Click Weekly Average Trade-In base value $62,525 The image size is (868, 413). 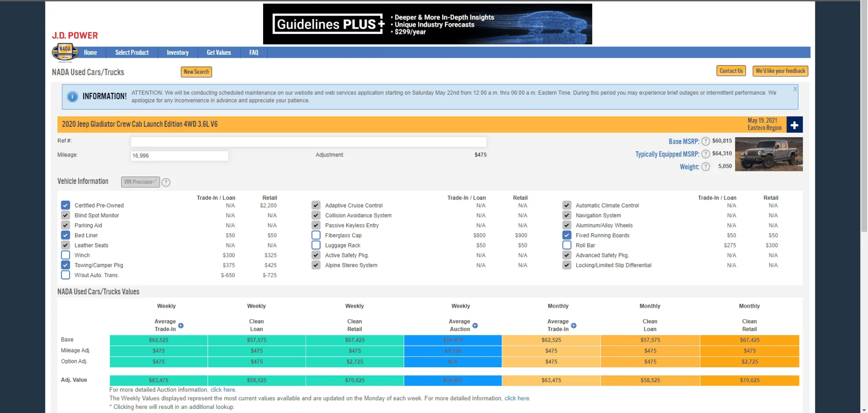(159, 340)
